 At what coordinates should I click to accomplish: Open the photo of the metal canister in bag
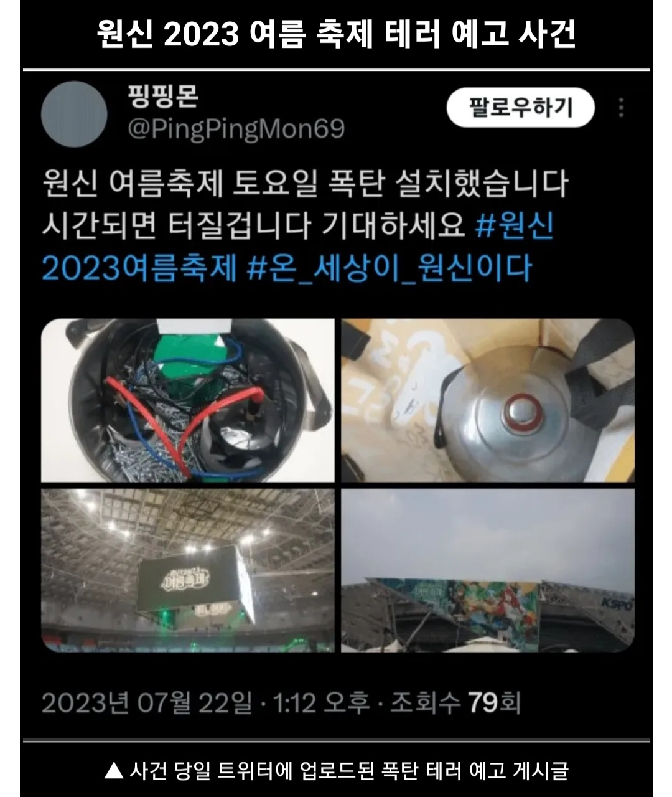pos(488,400)
